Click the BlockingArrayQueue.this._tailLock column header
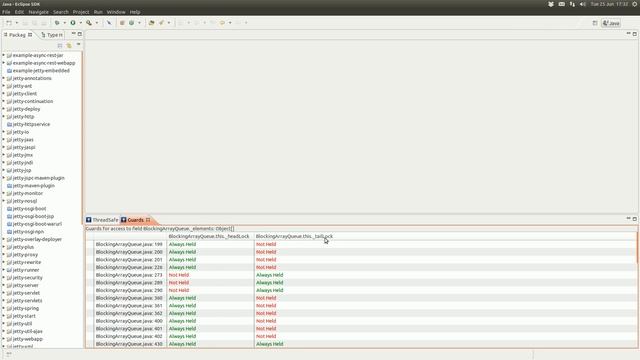The width and height of the screenshot is (640, 360). point(294,236)
